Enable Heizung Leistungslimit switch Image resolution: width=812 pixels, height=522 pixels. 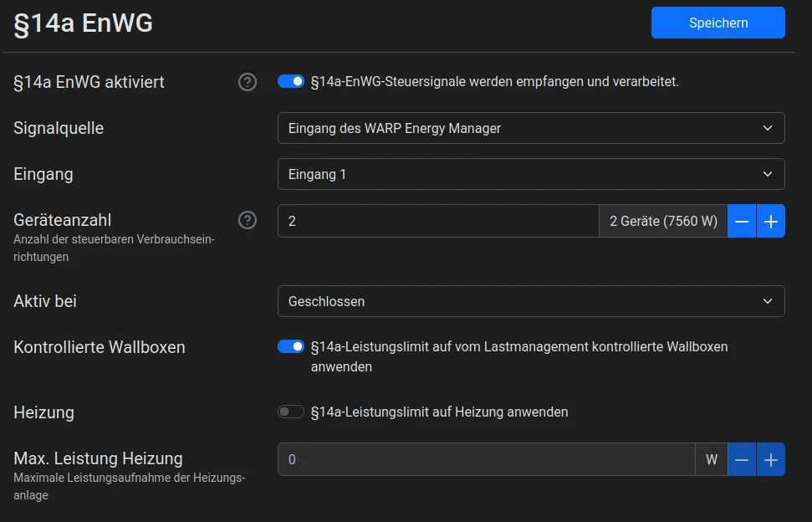tap(290, 412)
